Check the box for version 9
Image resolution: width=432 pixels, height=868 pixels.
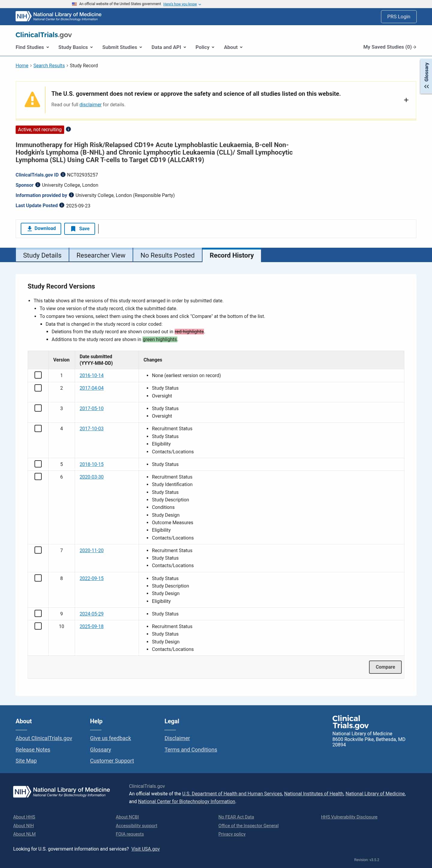(x=38, y=613)
